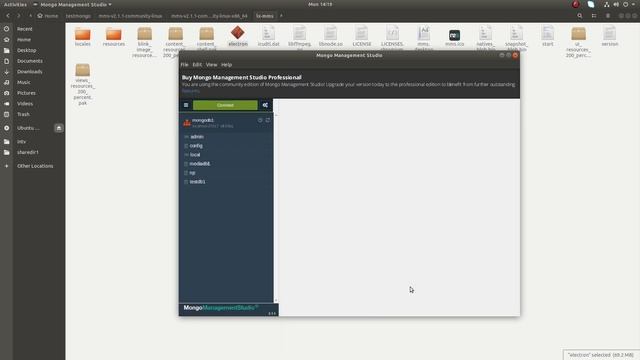
Task: Switch to testmongo in Files path bar
Action: 78,16
